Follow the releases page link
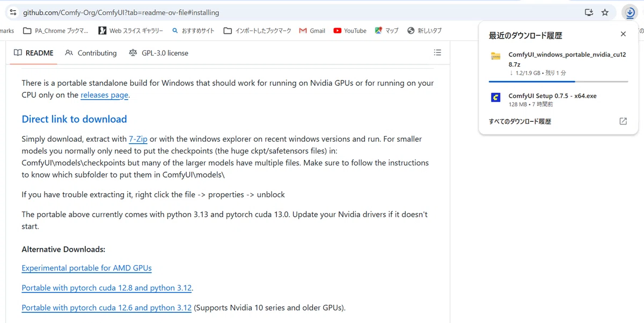644x323 pixels. (105, 95)
